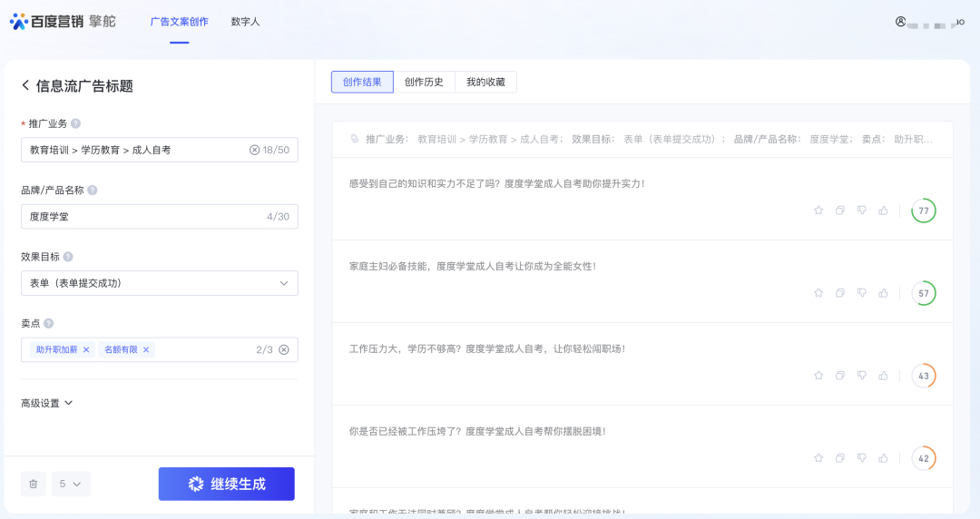The width and height of the screenshot is (980, 519).
Task: Switch to the 创作历史 tab
Action: (424, 82)
